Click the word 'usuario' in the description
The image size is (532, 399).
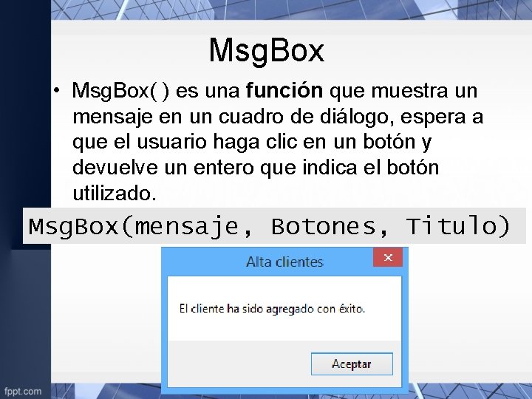click(171, 141)
